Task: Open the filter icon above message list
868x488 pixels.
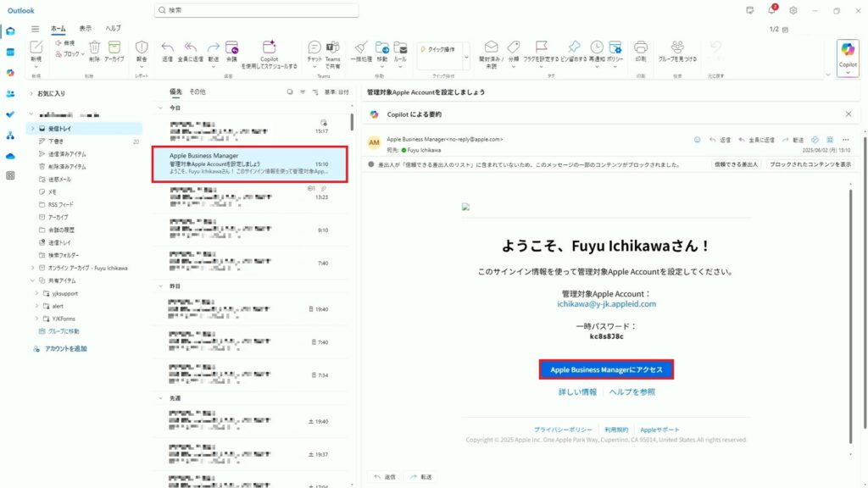Action: click(303, 91)
